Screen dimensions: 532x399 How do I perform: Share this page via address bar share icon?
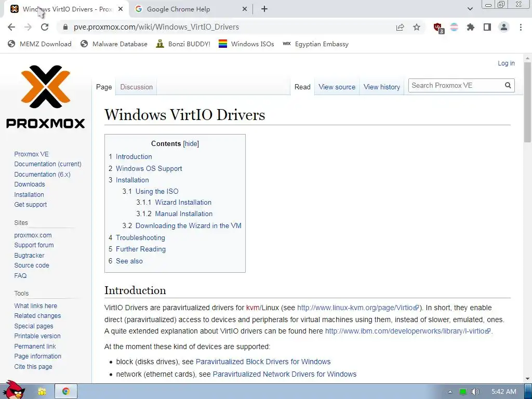pyautogui.click(x=400, y=27)
